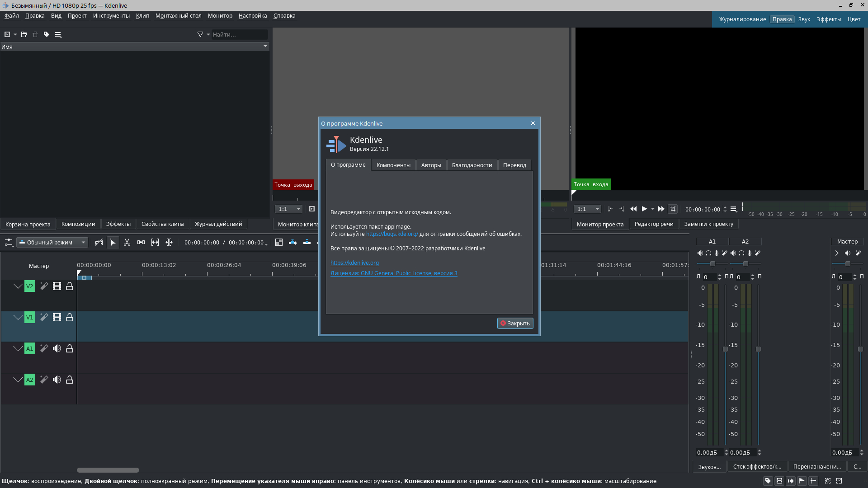Collapse track A1 with its chevron
Image resolution: width=868 pixels, height=488 pixels.
[18, 348]
